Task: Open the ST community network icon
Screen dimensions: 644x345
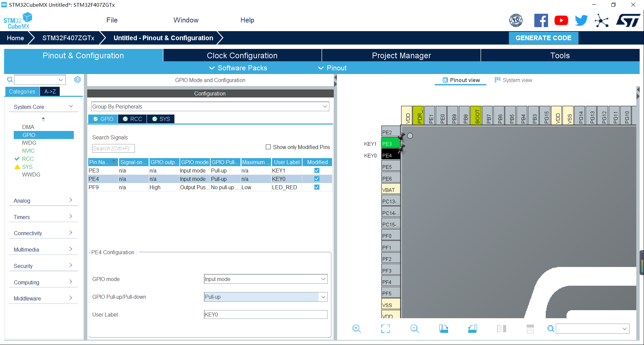Action: click(x=601, y=21)
